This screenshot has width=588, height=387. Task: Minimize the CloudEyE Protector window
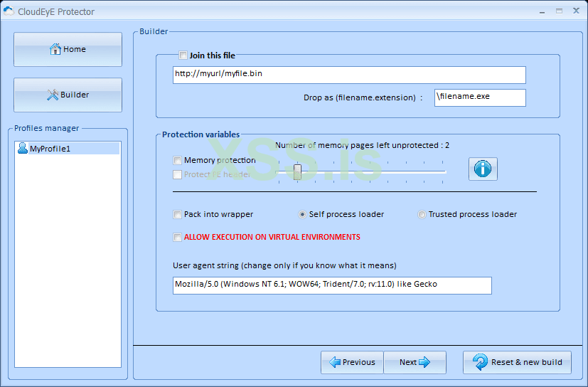542,11
